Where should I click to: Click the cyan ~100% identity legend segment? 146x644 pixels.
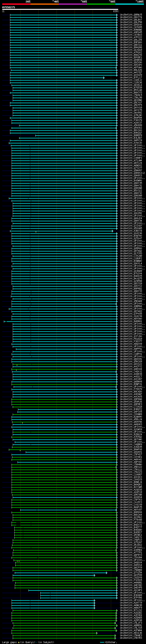[130, 4]
